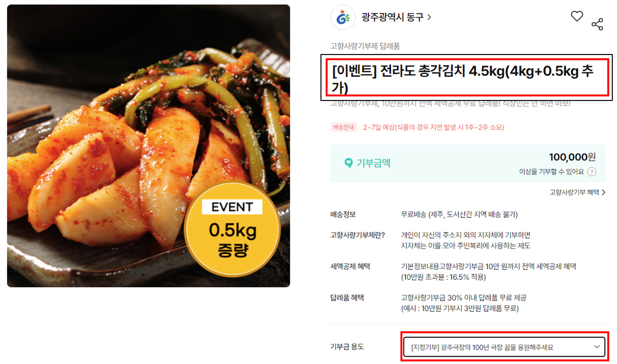617x364 pixels.
Task: Click the yellow EVENT 0.5kg 증량 badge
Action: click(232, 229)
